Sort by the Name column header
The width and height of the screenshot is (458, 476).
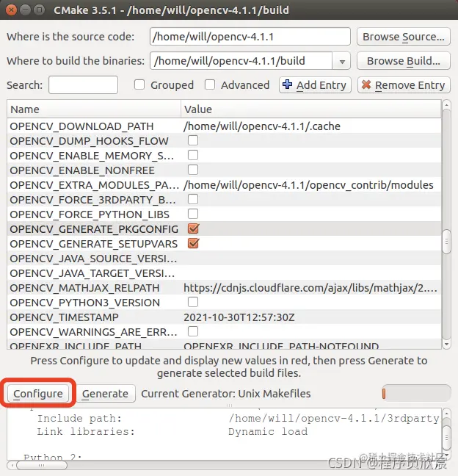click(x=94, y=109)
